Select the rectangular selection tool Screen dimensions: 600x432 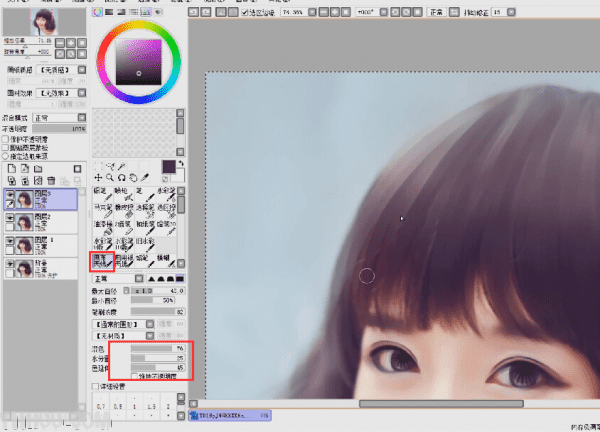coord(98,166)
